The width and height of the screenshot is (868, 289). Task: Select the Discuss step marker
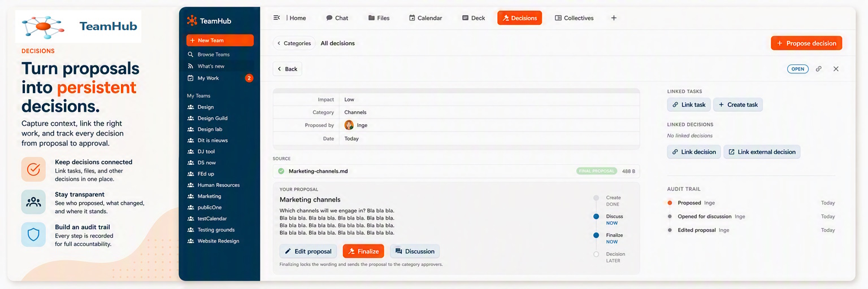(x=596, y=217)
